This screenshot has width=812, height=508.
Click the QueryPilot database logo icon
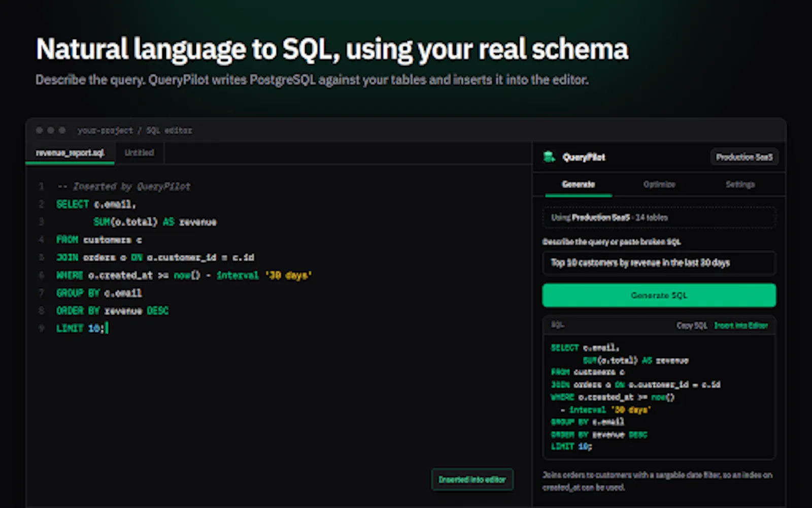549,157
